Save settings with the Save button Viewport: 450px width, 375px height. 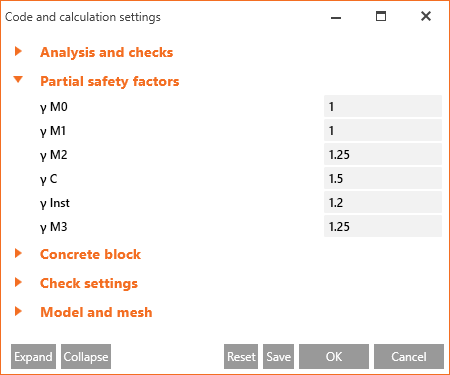(278, 357)
